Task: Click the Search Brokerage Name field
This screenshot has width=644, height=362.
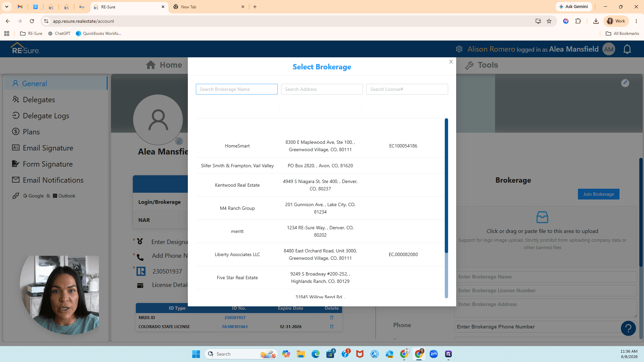Action: tap(237, 89)
